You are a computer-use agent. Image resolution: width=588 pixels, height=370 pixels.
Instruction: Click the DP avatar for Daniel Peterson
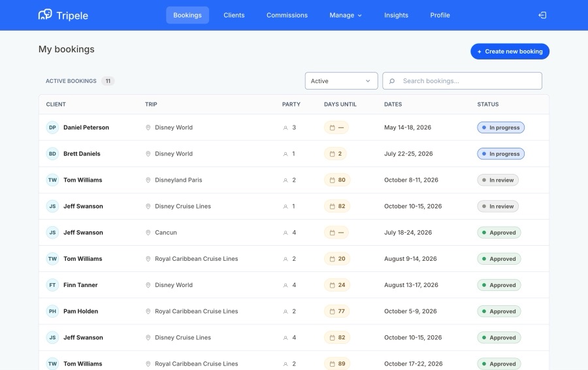(x=52, y=127)
